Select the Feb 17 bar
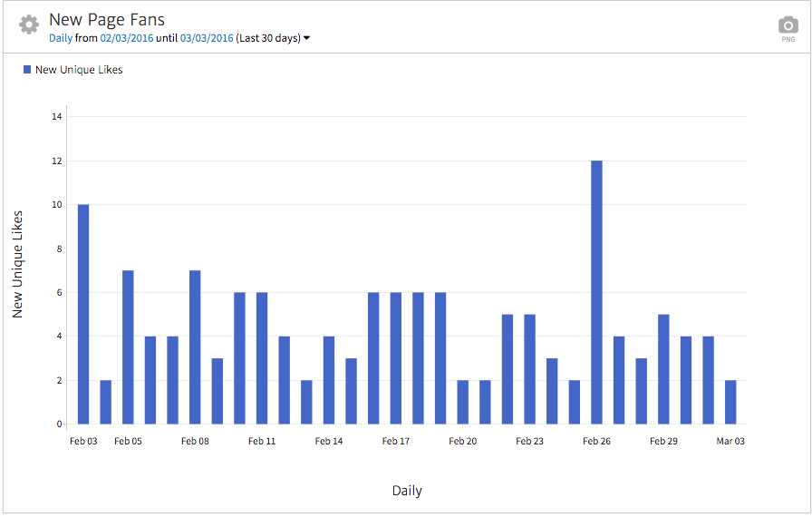 coord(396,358)
